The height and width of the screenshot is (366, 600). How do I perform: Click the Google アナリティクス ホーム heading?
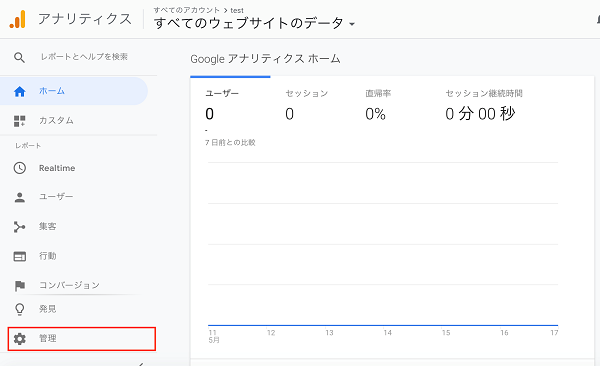[x=265, y=59]
